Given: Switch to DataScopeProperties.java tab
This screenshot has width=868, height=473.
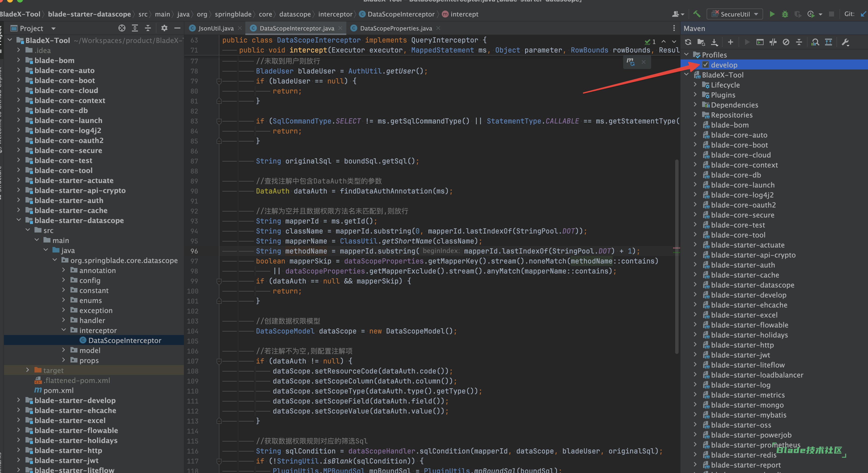Looking at the screenshot, I should coord(396,28).
